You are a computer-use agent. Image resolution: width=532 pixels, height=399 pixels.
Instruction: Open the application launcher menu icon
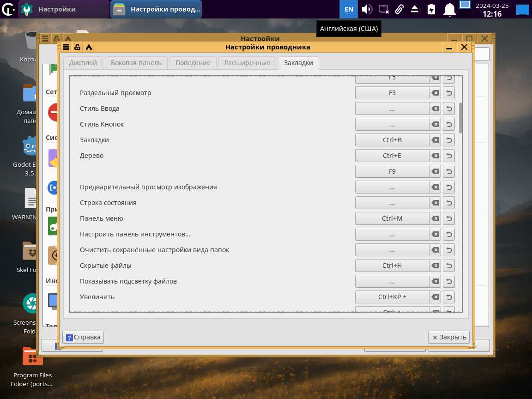tap(8, 9)
